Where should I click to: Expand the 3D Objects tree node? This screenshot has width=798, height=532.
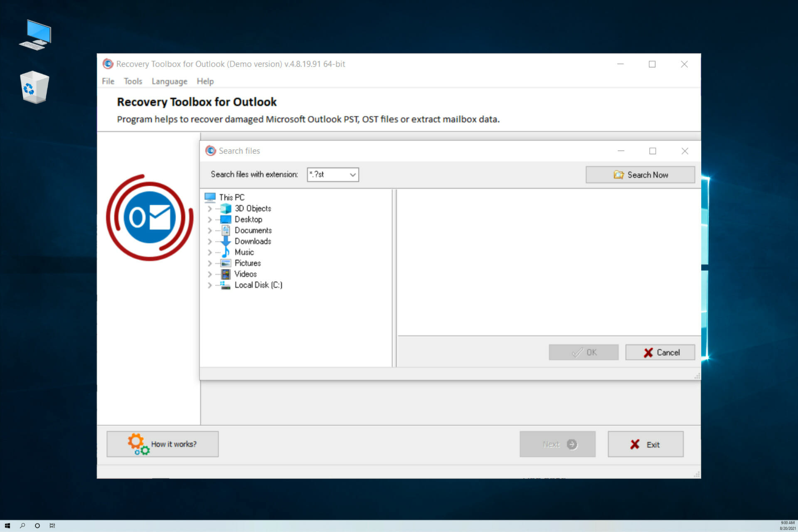pos(210,209)
